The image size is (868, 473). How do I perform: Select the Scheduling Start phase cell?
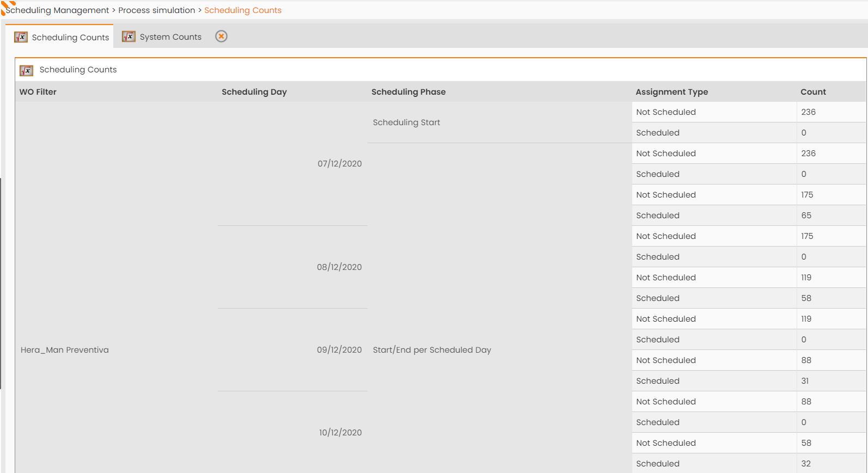[x=499, y=122]
